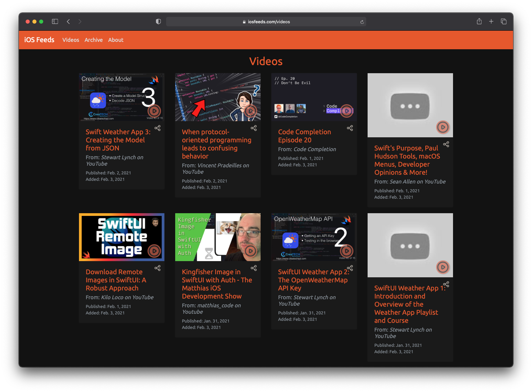The image size is (532, 392).
Task: Play Code Completion Ep. 20 video
Action: point(347,111)
